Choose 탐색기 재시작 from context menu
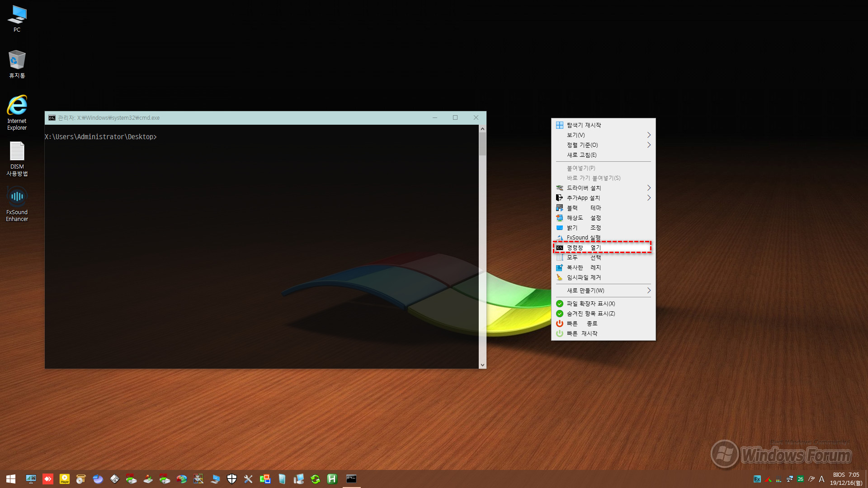Viewport: 868px width, 488px height. pyautogui.click(x=603, y=125)
